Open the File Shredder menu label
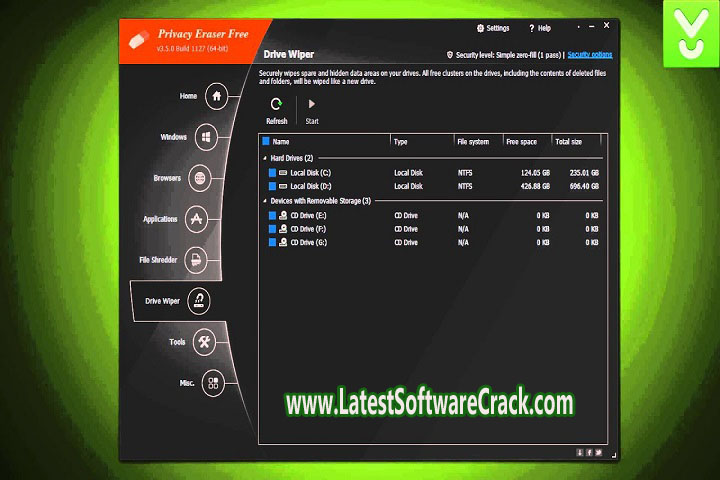This screenshot has width=720, height=480. click(158, 260)
